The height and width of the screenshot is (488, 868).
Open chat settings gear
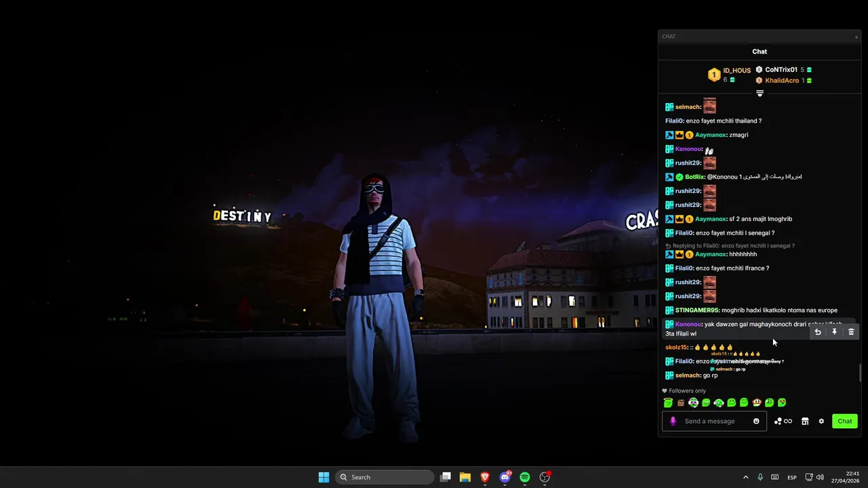[x=821, y=421]
